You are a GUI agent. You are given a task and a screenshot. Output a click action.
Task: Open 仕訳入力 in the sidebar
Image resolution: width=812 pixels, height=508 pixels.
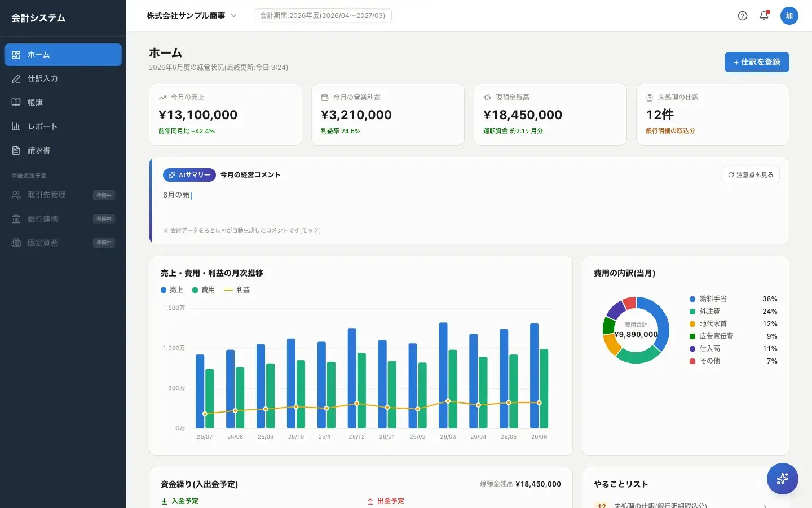click(63, 78)
